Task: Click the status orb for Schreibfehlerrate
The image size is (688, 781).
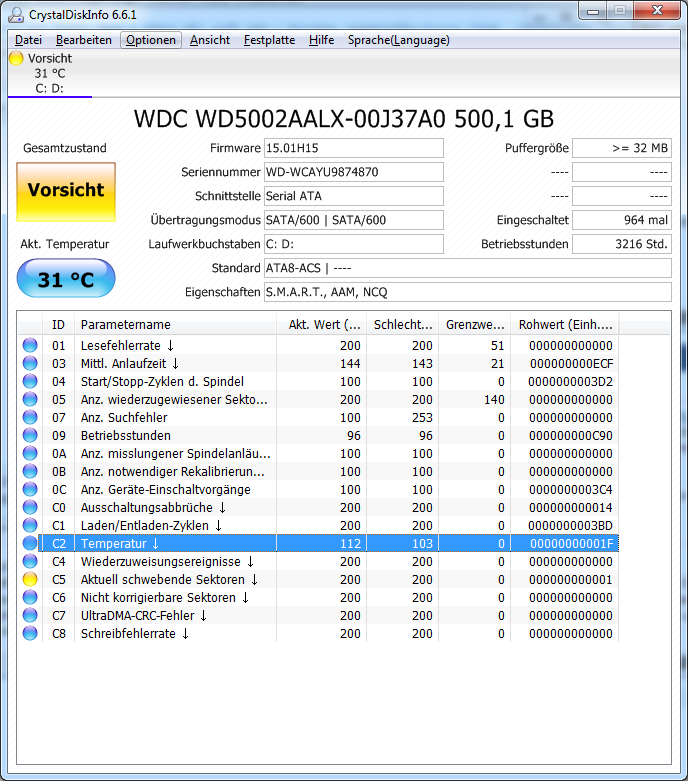Action: (30, 633)
